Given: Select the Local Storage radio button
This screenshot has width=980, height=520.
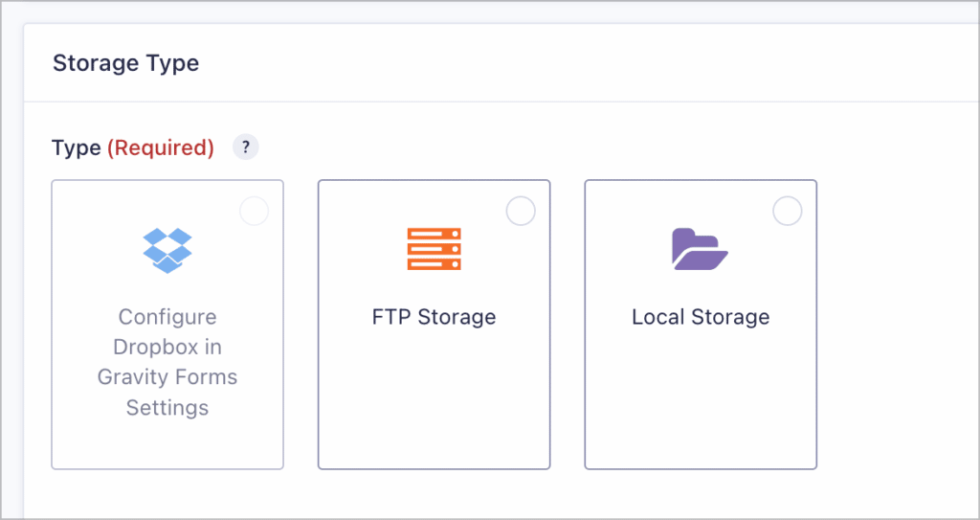Looking at the screenshot, I should coord(788,212).
